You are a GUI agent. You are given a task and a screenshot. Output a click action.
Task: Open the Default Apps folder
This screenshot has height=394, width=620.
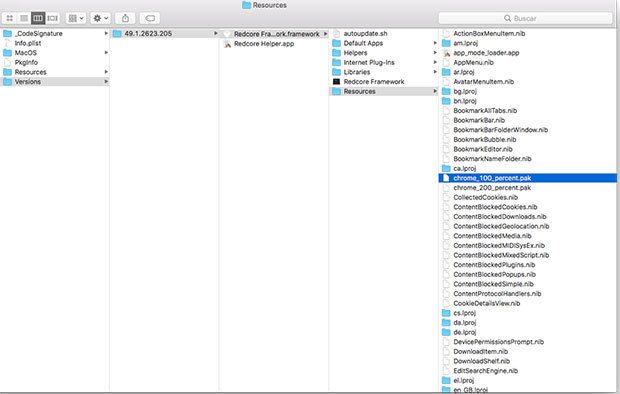click(384, 43)
